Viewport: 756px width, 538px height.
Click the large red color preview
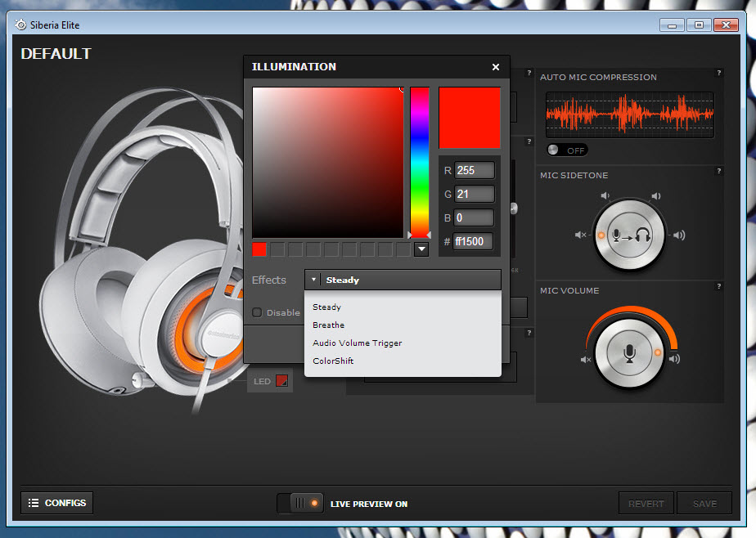coord(469,118)
